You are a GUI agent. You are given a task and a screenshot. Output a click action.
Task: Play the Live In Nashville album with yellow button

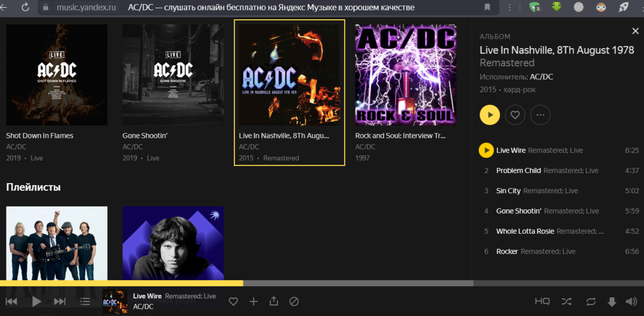click(490, 115)
